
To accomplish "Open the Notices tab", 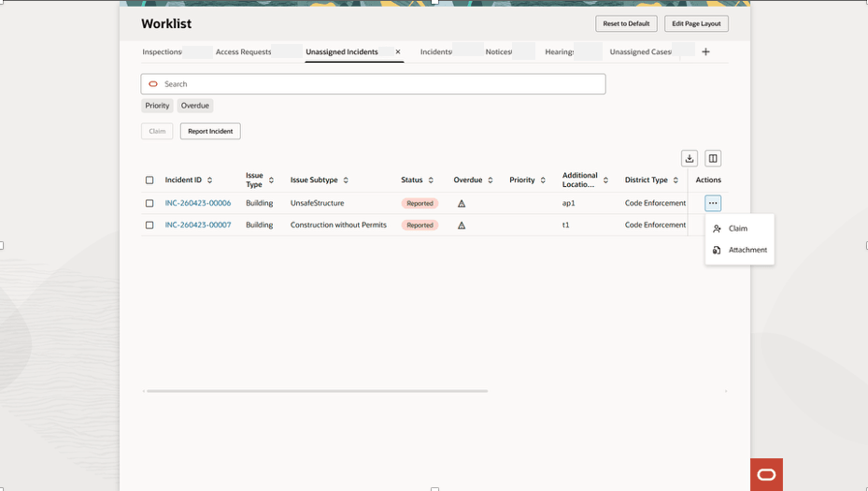I will (x=499, y=51).
